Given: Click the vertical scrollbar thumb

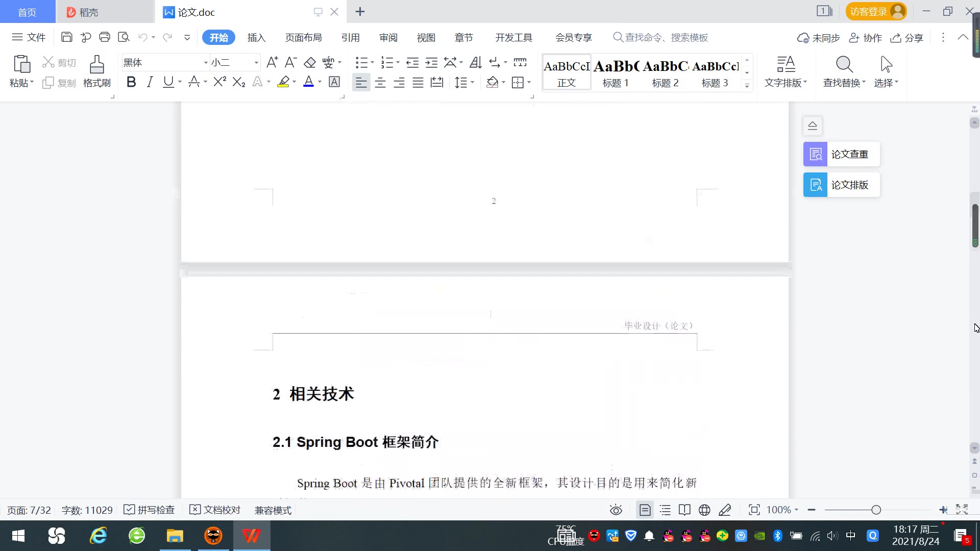Looking at the screenshot, I should [975, 225].
